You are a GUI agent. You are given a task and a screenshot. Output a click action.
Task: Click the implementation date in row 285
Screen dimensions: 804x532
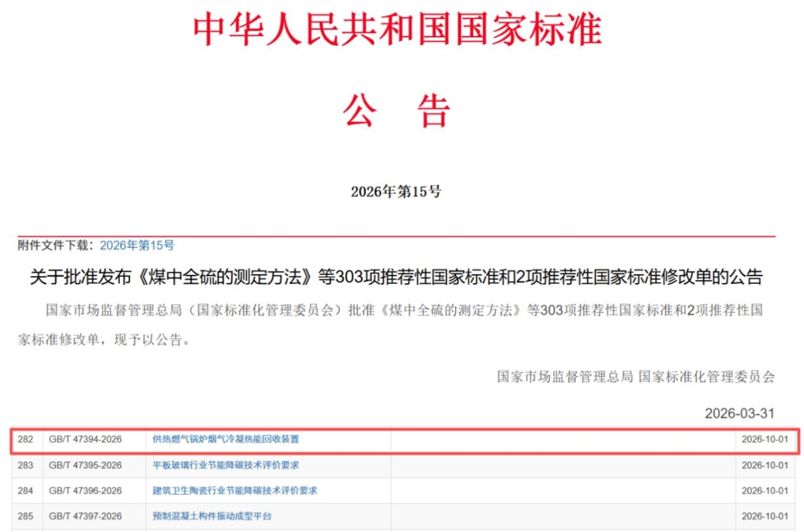tap(764, 516)
